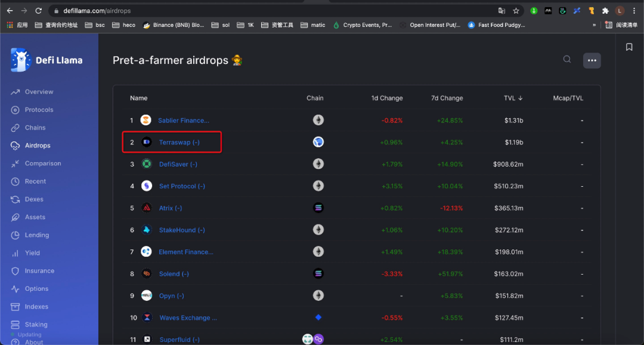Open the Sablier Finance link

[x=183, y=121]
